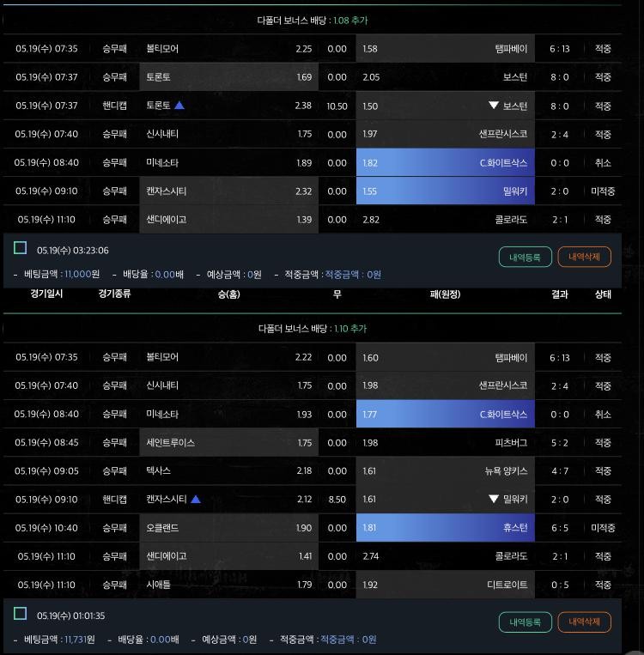Select the 디트로이트 away cell with odds 1.92
Screen dimensions: 644x655
point(446,585)
